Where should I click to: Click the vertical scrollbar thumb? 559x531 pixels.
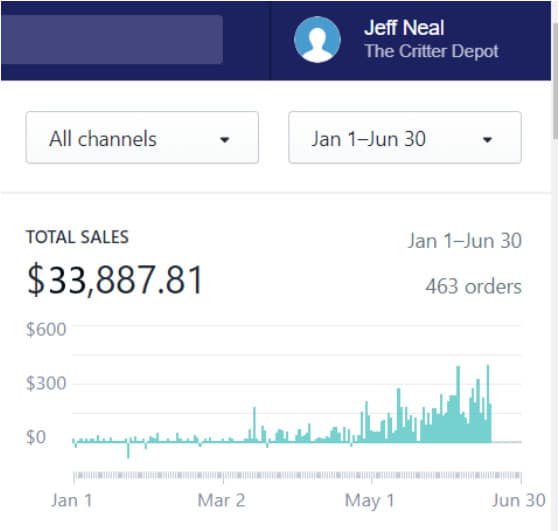[x=555, y=80]
